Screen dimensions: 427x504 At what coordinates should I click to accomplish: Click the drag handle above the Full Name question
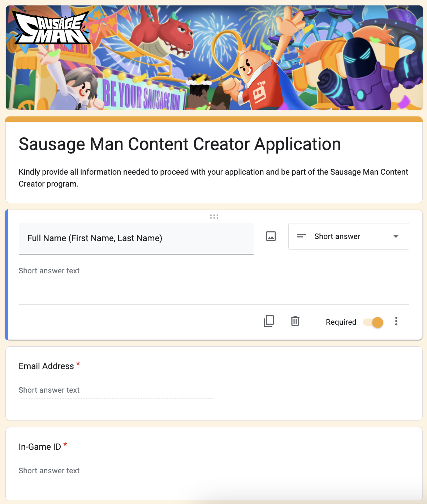click(214, 217)
